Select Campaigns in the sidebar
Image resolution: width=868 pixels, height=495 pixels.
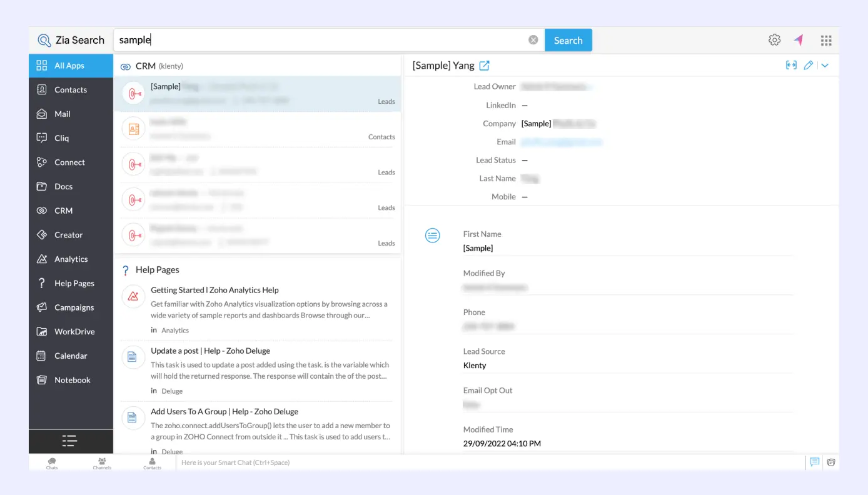click(71, 307)
